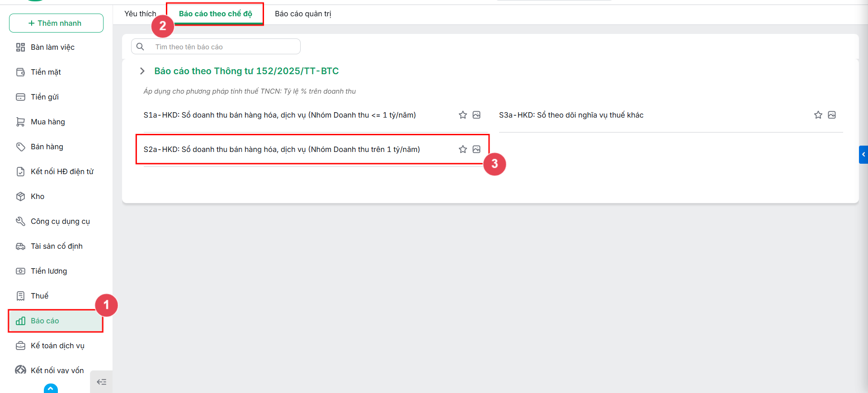868x393 pixels.
Task: Open preview image icon for S2a-HKD report
Action: [x=476, y=149]
